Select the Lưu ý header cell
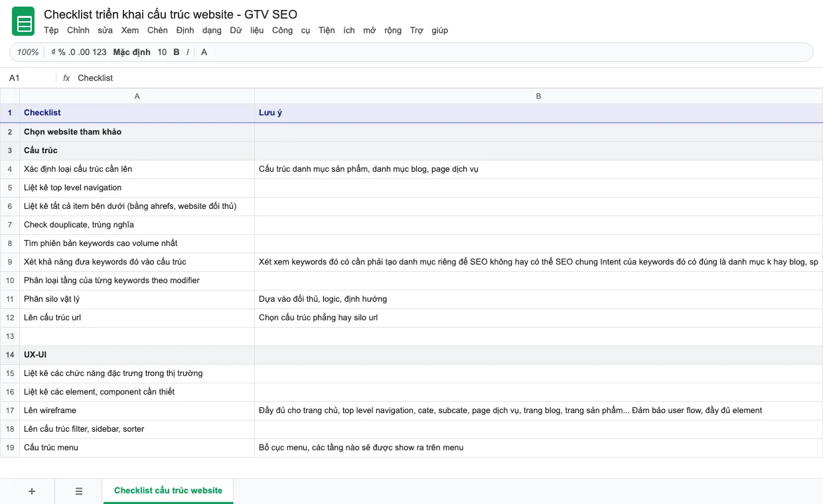Viewport: 823px width, 504px height. tap(538, 113)
